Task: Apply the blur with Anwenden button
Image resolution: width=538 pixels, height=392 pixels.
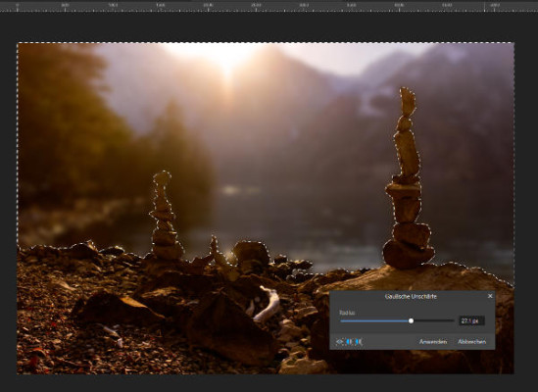Action: (x=433, y=342)
